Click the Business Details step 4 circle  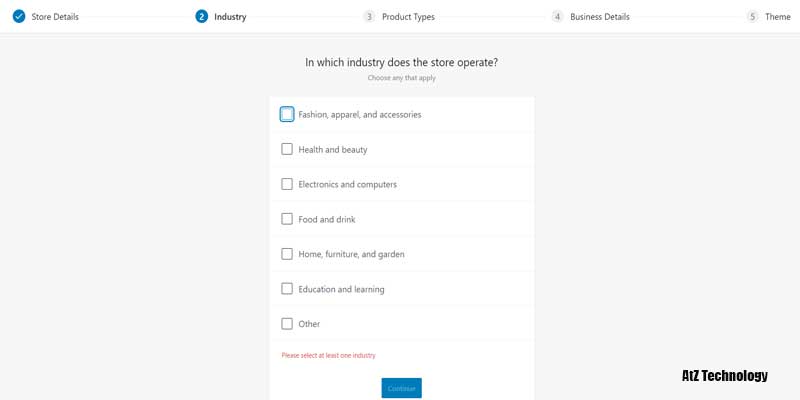[x=557, y=17]
